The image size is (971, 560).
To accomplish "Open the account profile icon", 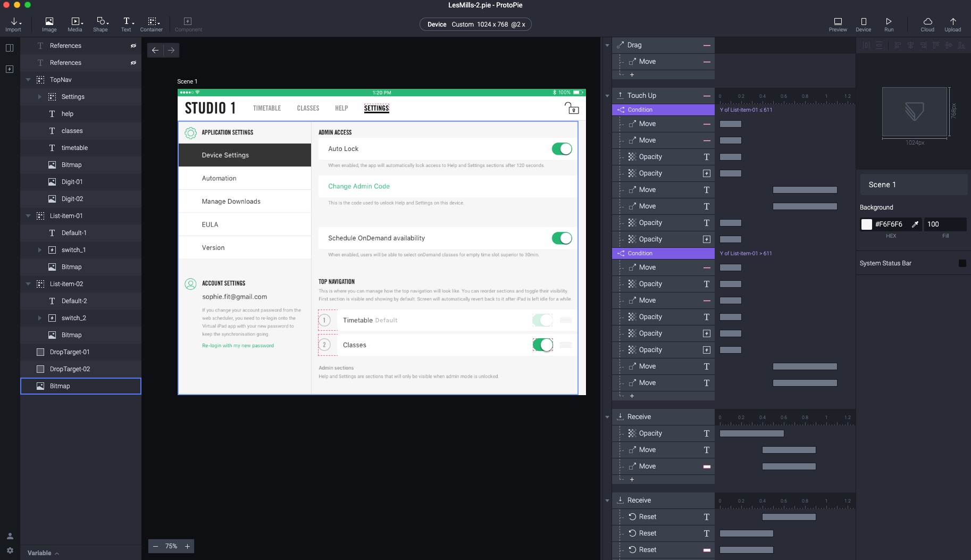I will [x=10, y=536].
